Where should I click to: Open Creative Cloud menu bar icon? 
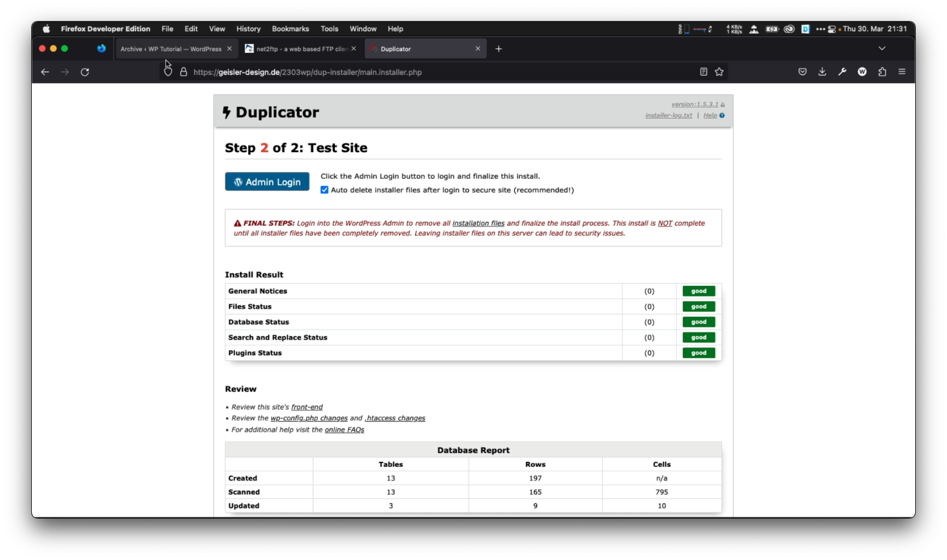[789, 29]
